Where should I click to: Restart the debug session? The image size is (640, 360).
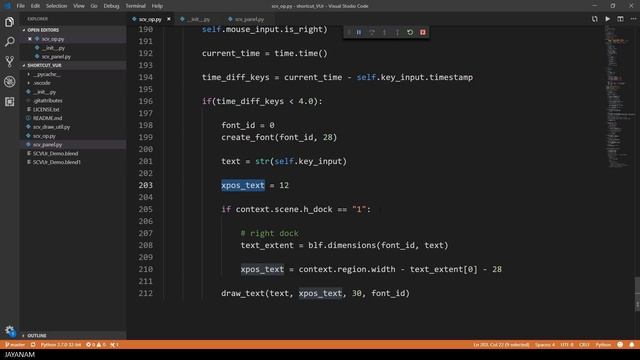click(x=410, y=32)
